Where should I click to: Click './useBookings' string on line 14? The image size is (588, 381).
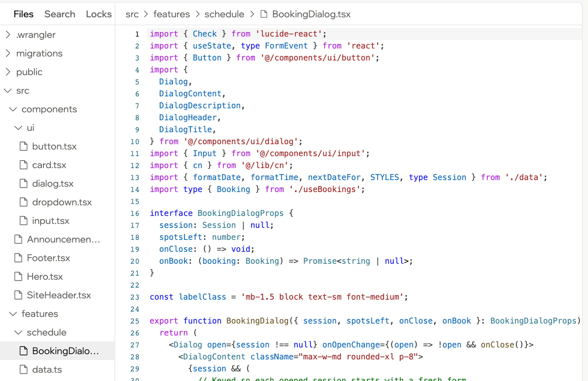324,189
